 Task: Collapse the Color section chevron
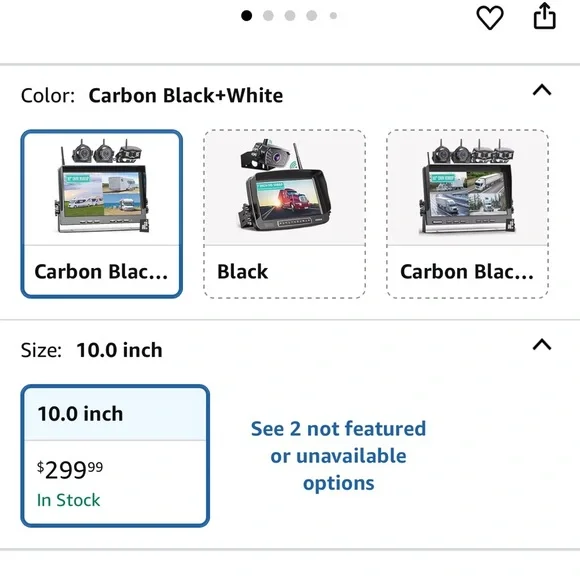[542, 90]
